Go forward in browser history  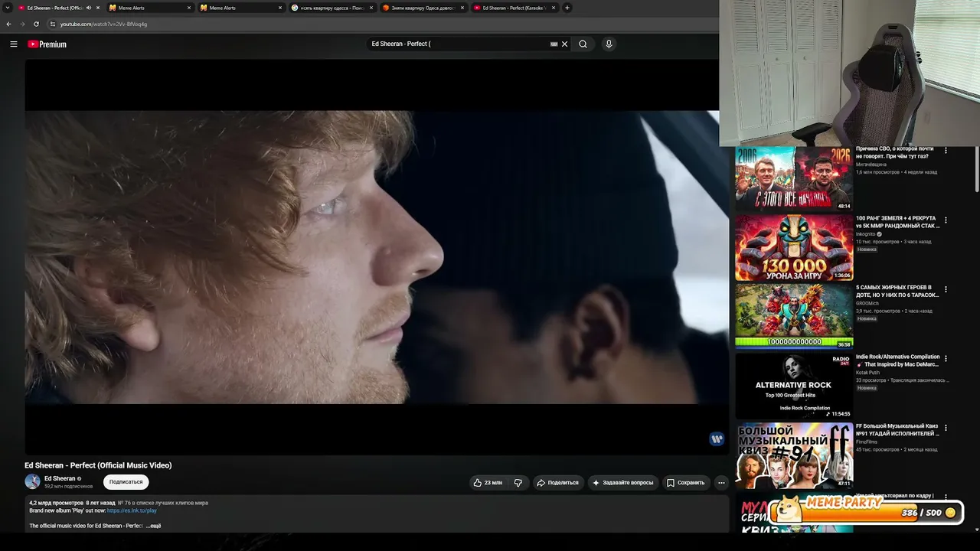click(22, 24)
